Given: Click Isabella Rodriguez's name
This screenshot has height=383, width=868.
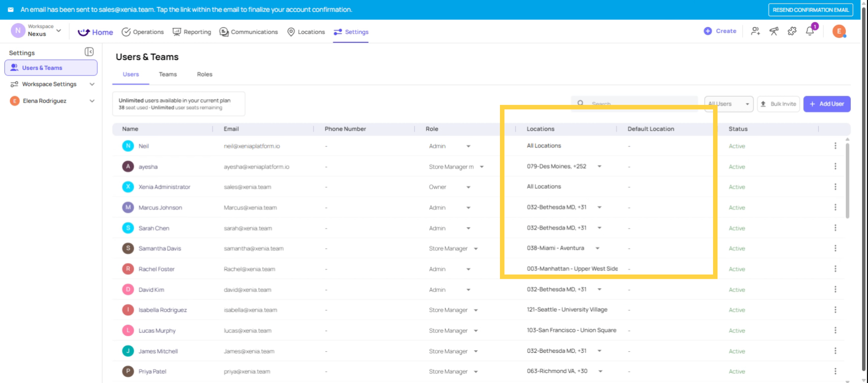Looking at the screenshot, I should 163,310.
